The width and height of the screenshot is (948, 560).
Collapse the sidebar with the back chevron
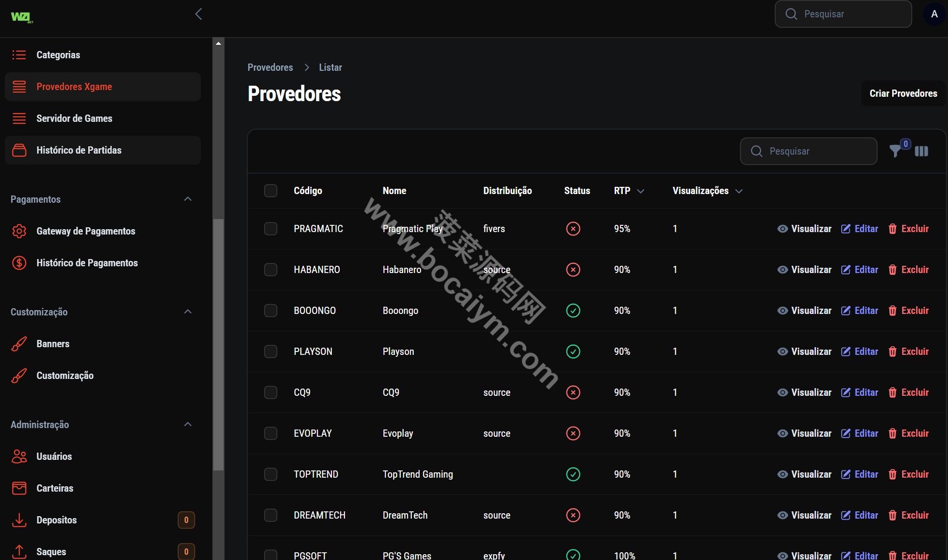coord(198,14)
